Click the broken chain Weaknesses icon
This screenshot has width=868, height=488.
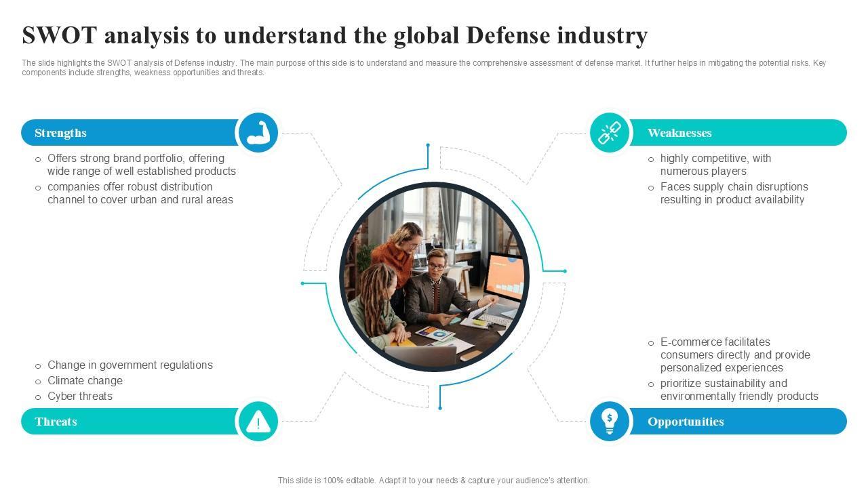(610, 132)
